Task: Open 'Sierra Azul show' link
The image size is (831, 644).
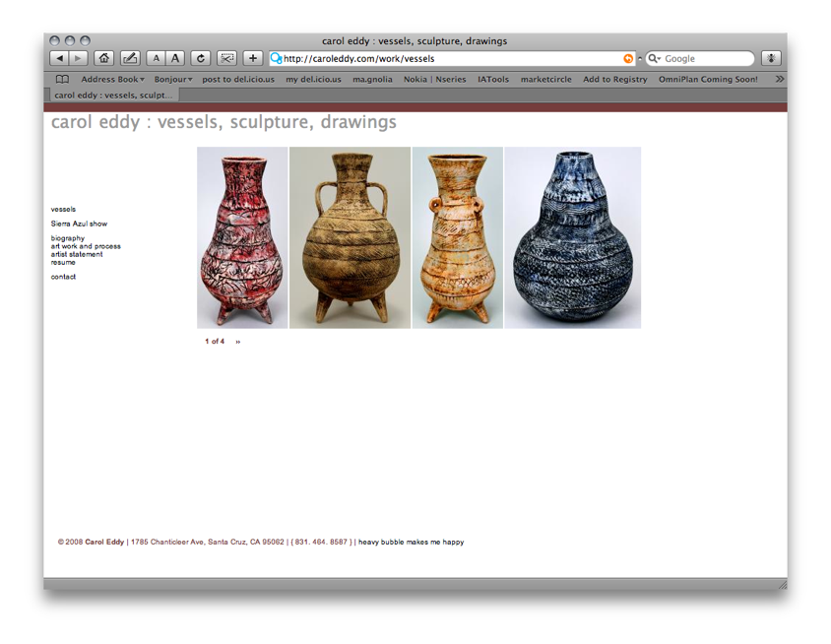Action: (x=79, y=224)
